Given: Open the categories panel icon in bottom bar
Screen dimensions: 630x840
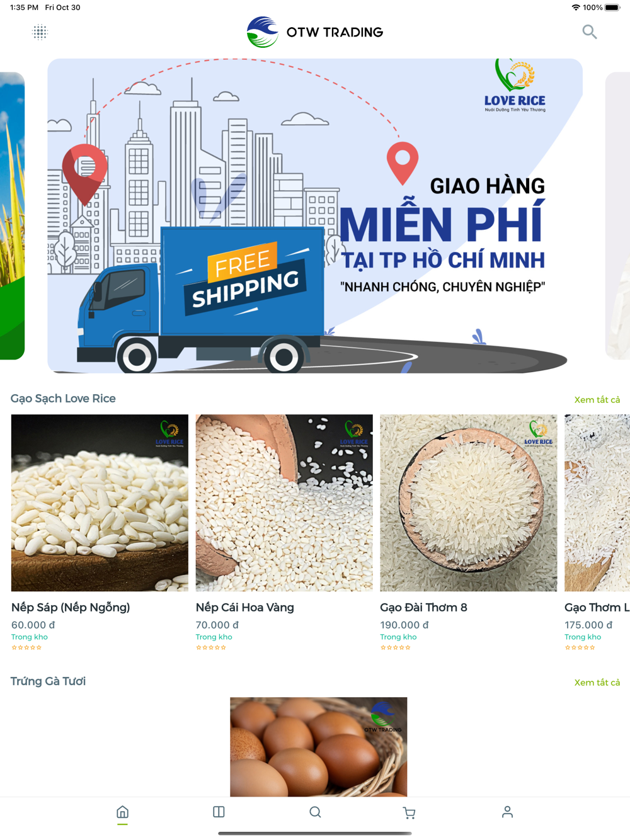Looking at the screenshot, I should tap(219, 812).
